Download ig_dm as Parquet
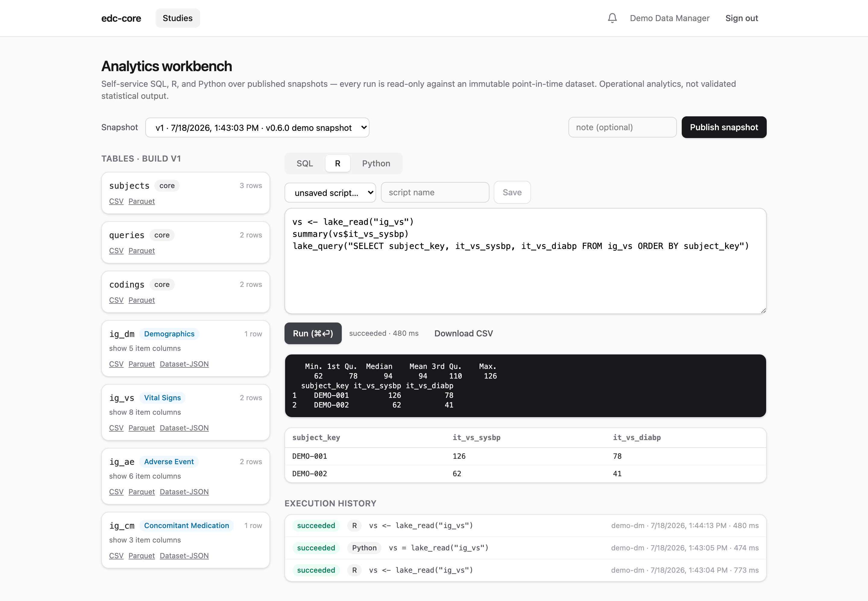The width and height of the screenshot is (868, 601). point(142,364)
